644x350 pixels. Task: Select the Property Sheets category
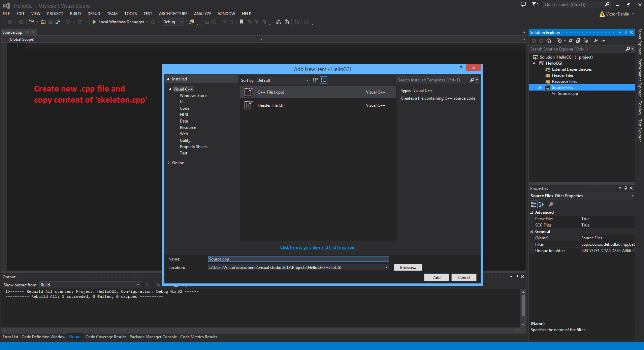[194, 147]
